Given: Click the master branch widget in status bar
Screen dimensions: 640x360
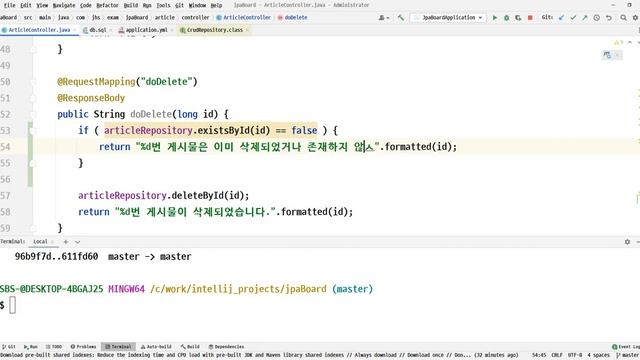Looking at the screenshot, I should (628, 355).
